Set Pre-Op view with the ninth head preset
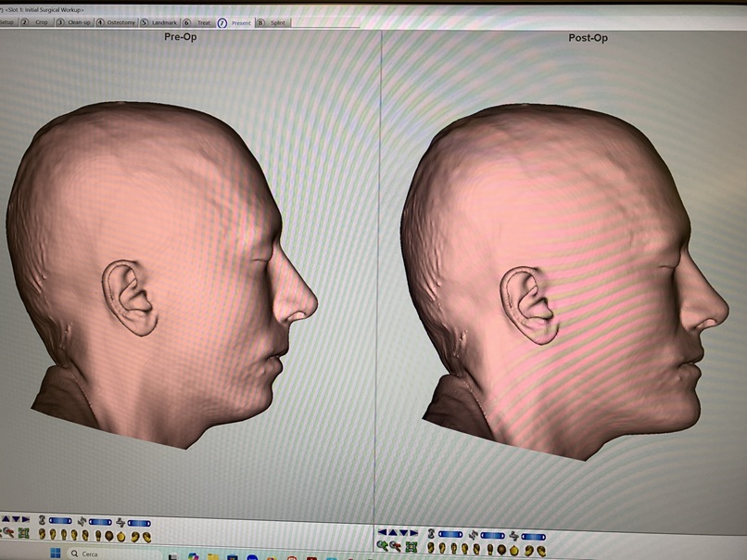This screenshot has height=560, width=747. pyautogui.click(x=135, y=537)
